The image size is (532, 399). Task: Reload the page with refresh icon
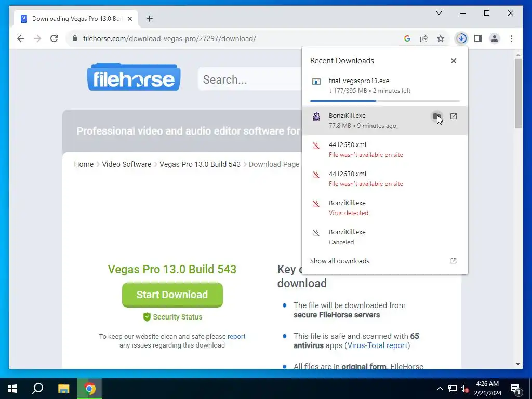pyautogui.click(x=54, y=38)
